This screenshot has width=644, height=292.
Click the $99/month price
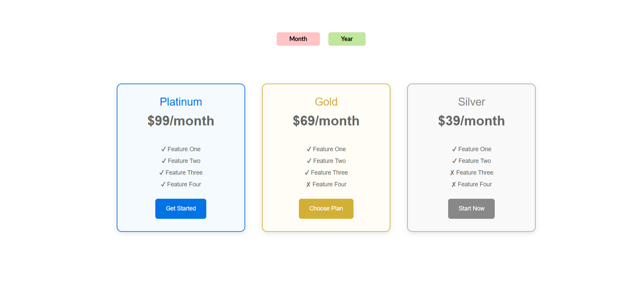click(181, 121)
